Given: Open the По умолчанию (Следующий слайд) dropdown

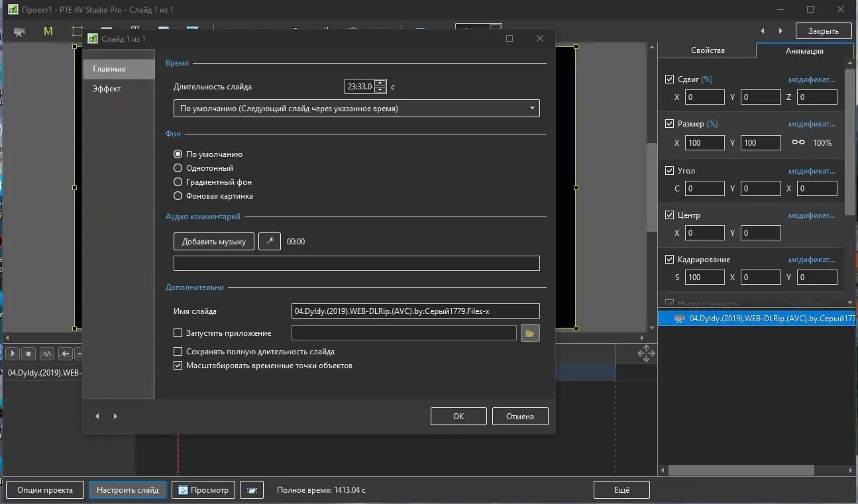Looking at the screenshot, I should (x=356, y=108).
